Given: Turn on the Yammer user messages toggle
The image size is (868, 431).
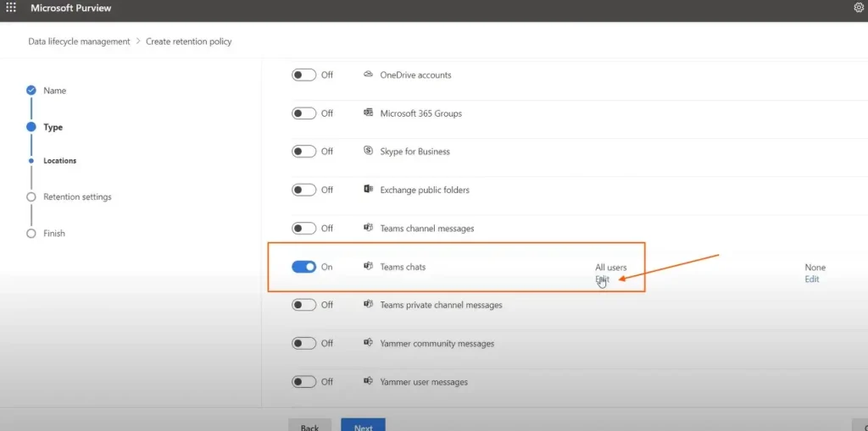Looking at the screenshot, I should point(303,382).
